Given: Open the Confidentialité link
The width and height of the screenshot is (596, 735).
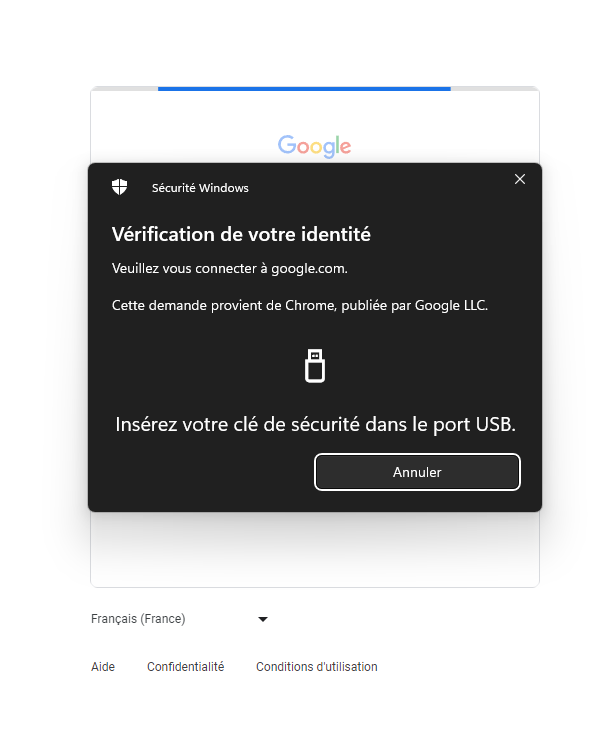Looking at the screenshot, I should pyautogui.click(x=186, y=667).
